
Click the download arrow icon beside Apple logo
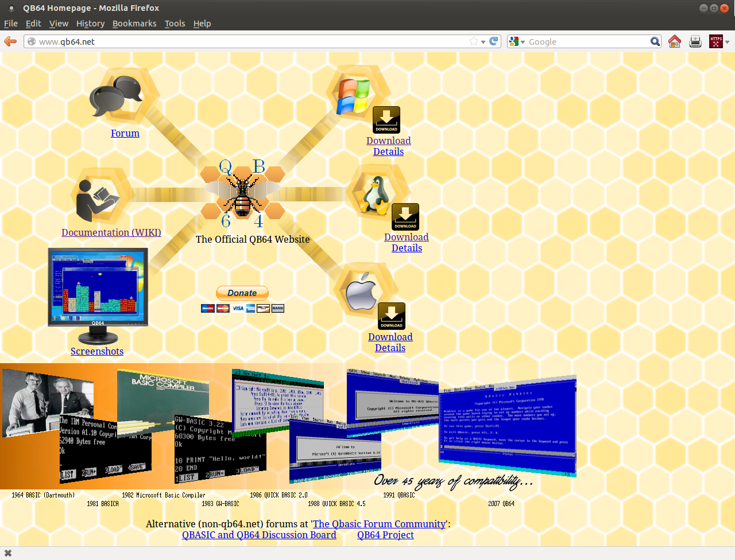coord(392,316)
